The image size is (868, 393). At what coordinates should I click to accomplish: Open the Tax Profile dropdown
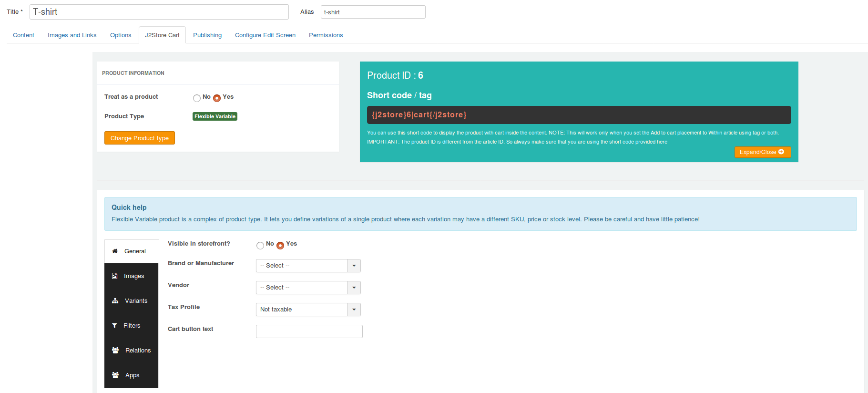pos(308,310)
